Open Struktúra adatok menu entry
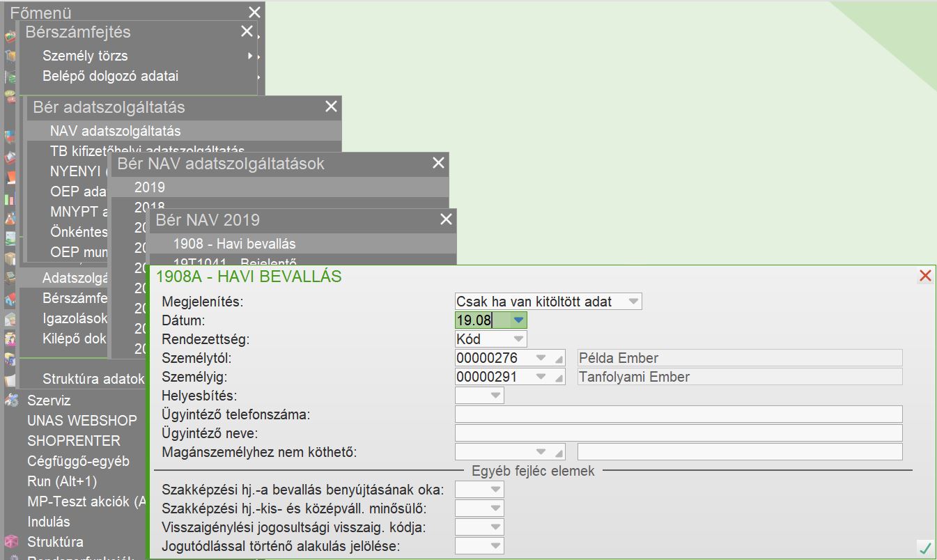Viewport: 937px width, 560px height. 93,380
